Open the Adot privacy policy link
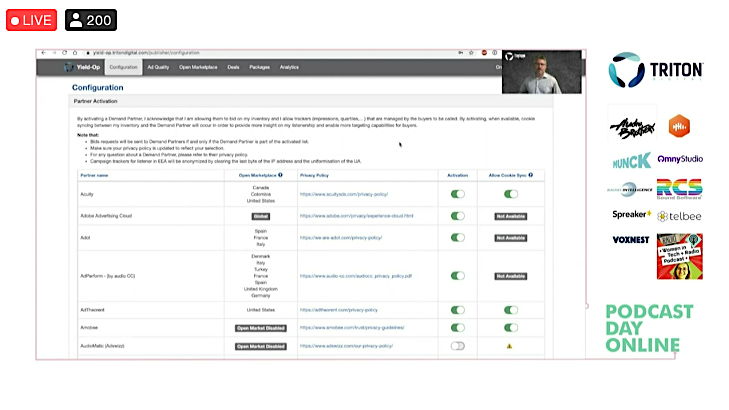The height and width of the screenshot is (410, 729). 341,238
